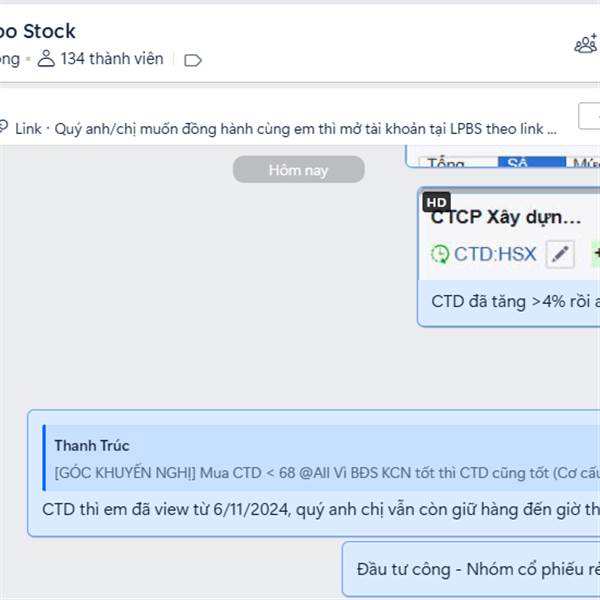
Task: Click the tag label icon beside member count
Action: tap(192, 60)
